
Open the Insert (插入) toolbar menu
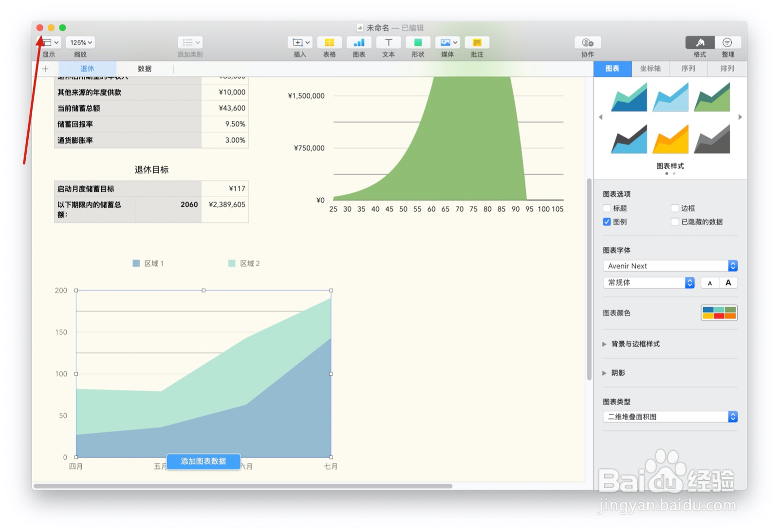(299, 42)
